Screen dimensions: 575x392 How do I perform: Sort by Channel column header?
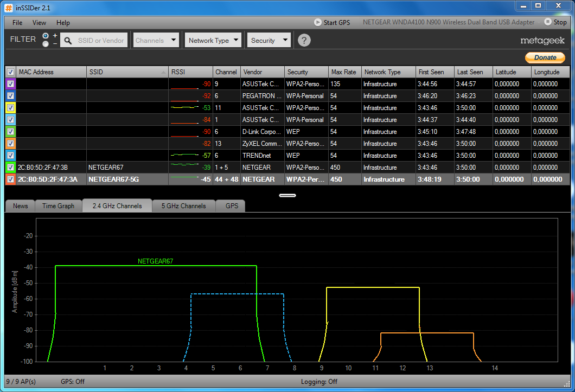click(226, 72)
